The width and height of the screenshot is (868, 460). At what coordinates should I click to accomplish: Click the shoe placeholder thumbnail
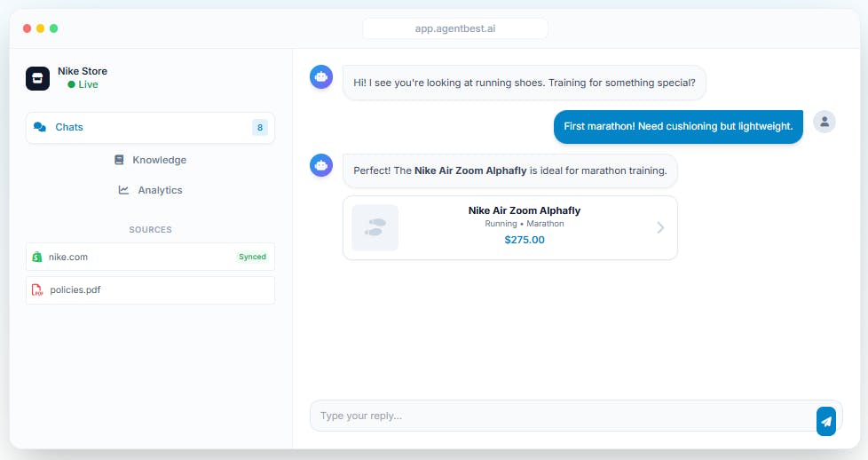(x=375, y=228)
